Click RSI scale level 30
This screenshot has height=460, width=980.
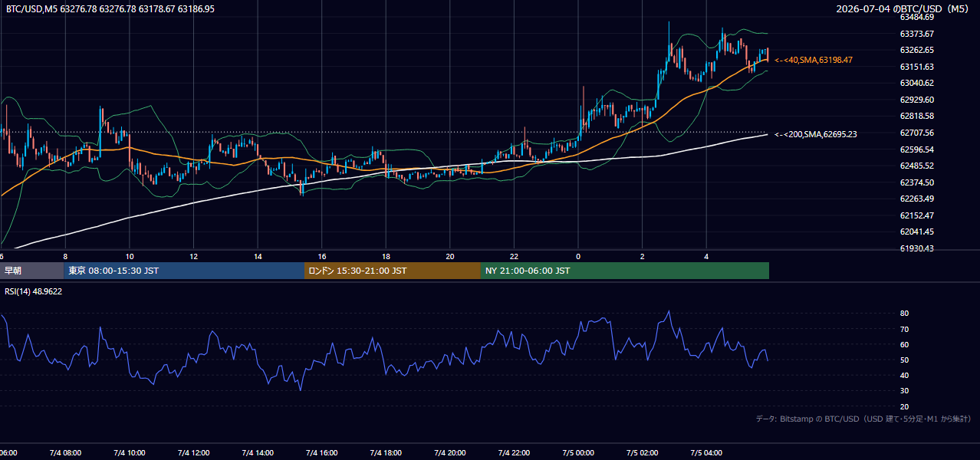coord(905,391)
